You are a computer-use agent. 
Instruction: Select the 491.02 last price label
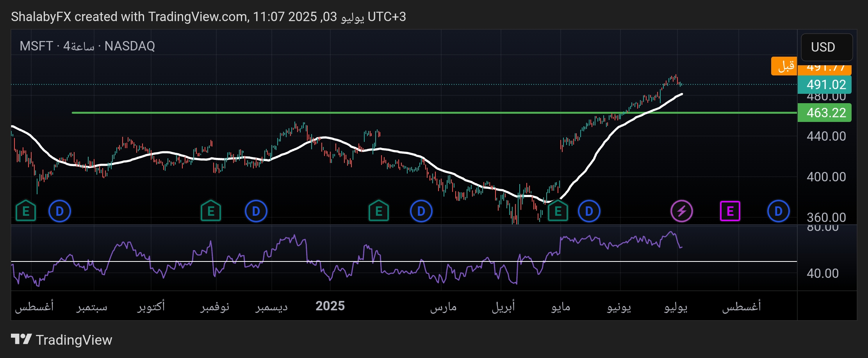(825, 84)
